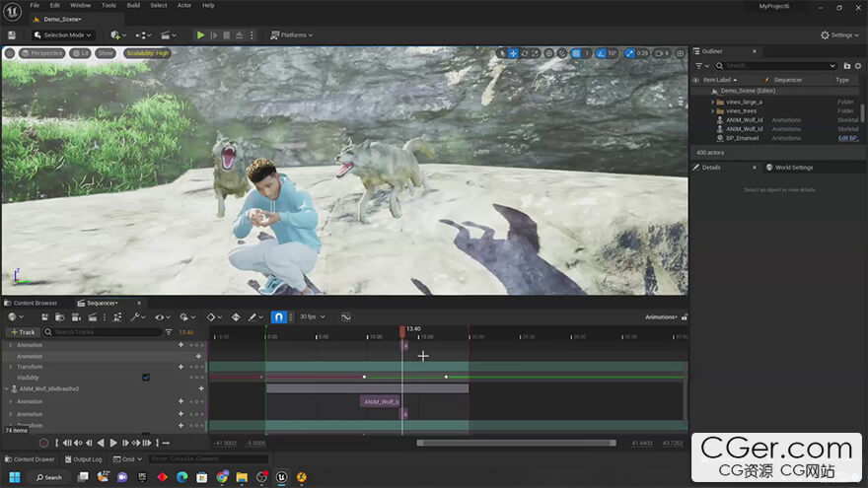
Task: Open the Selection Mode dropdown
Action: click(x=62, y=35)
